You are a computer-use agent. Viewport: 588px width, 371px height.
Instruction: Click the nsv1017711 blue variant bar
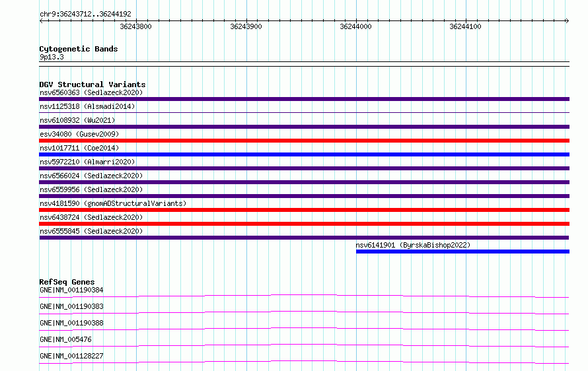point(304,154)
